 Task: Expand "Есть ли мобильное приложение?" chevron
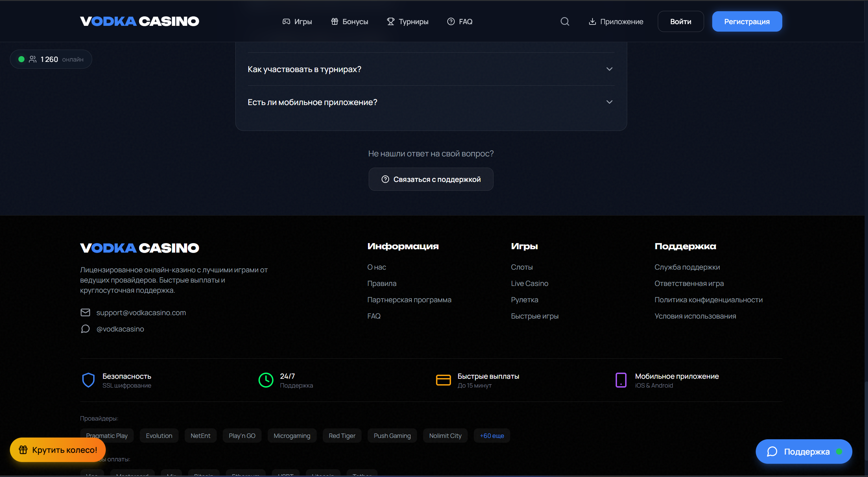609,102
